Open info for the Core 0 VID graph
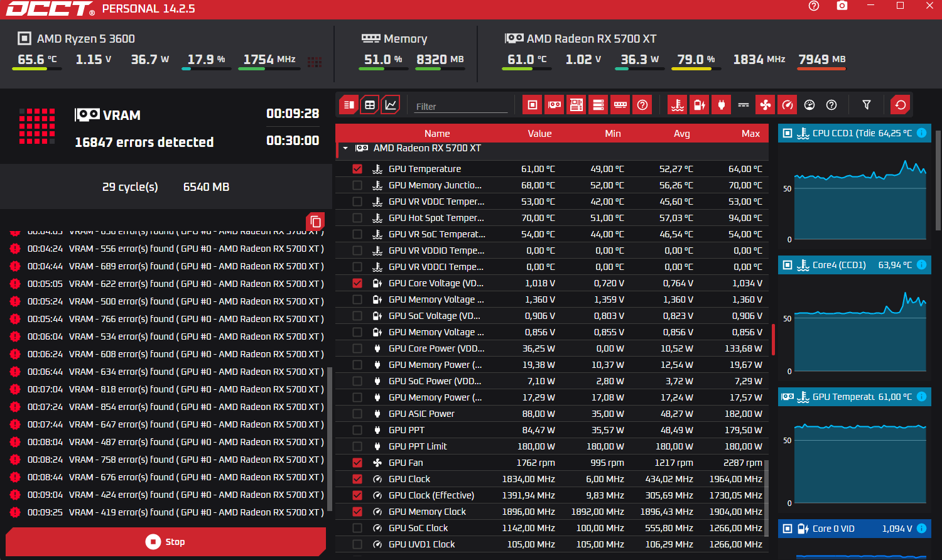Image resolution: width=942 pixels, height=560 pixels. pyautogui.click(x=921, y=529)
